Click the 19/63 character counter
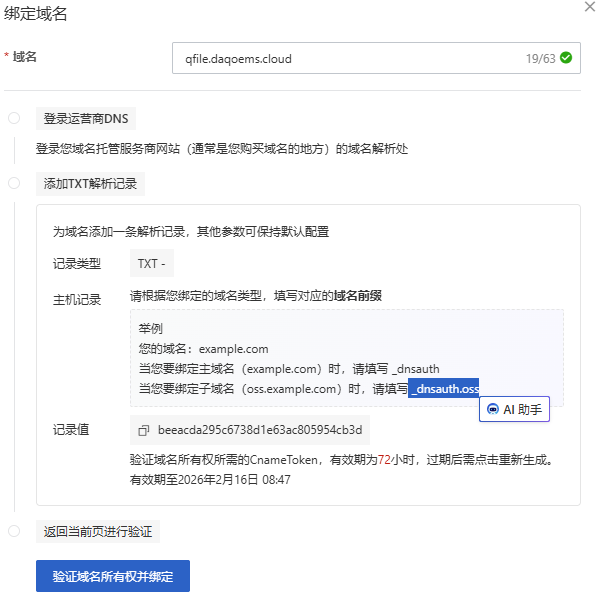The width and height of the screenshot is (605, 593). click(x=540, y=59)
